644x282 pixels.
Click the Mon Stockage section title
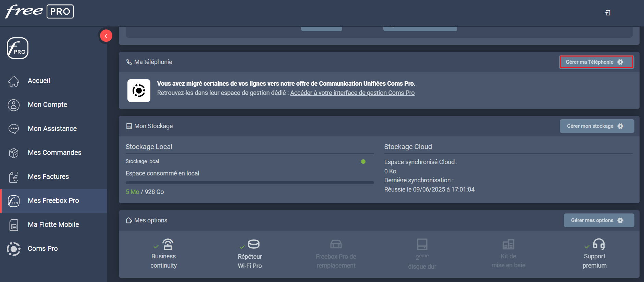pos(153,126)
